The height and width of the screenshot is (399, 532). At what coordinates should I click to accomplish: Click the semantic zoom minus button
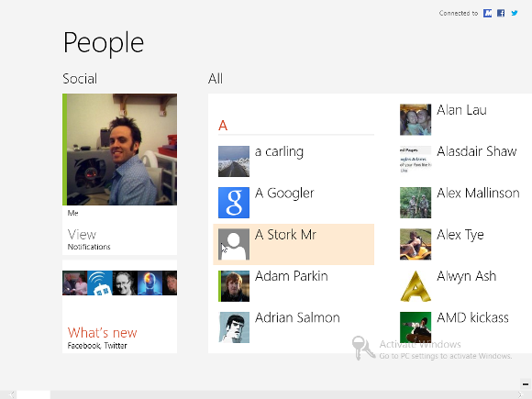(x=526, y=384)
